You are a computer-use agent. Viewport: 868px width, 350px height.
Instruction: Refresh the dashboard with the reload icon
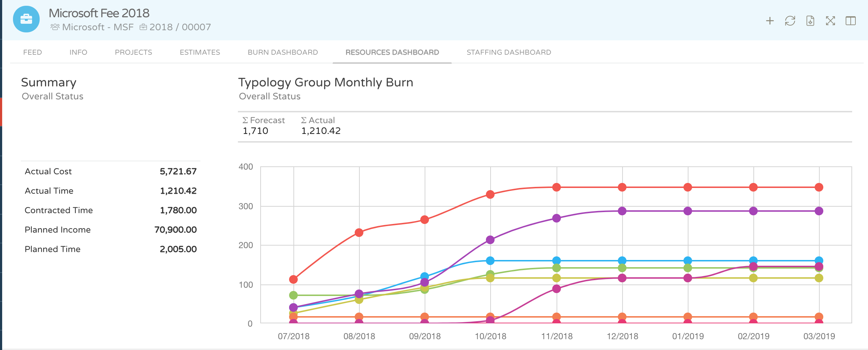[x=790, y=21]
